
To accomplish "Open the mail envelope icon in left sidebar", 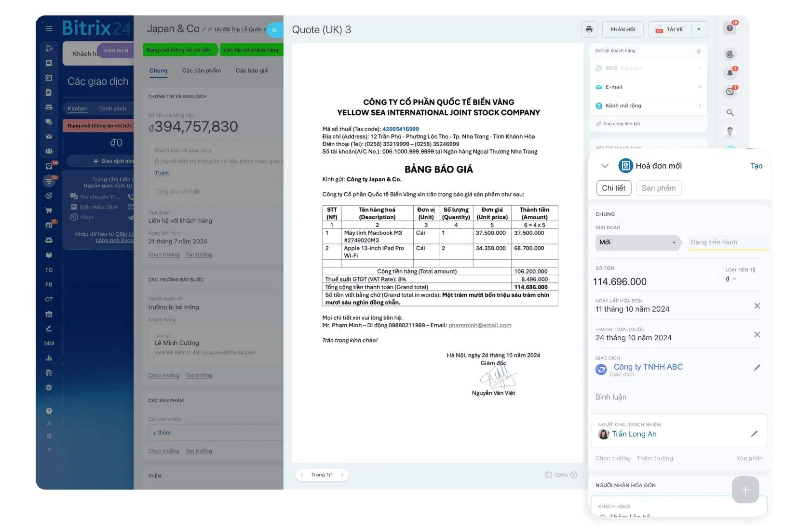I will pos(49,136).
